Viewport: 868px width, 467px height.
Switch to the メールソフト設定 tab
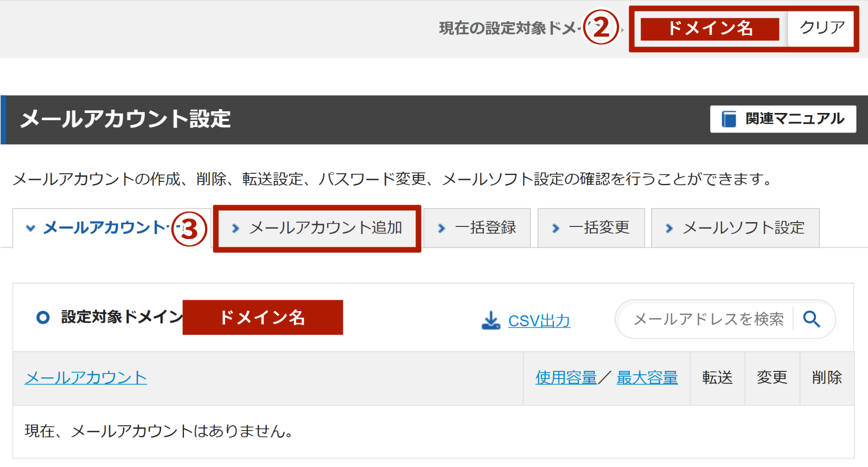click(743, 228)
